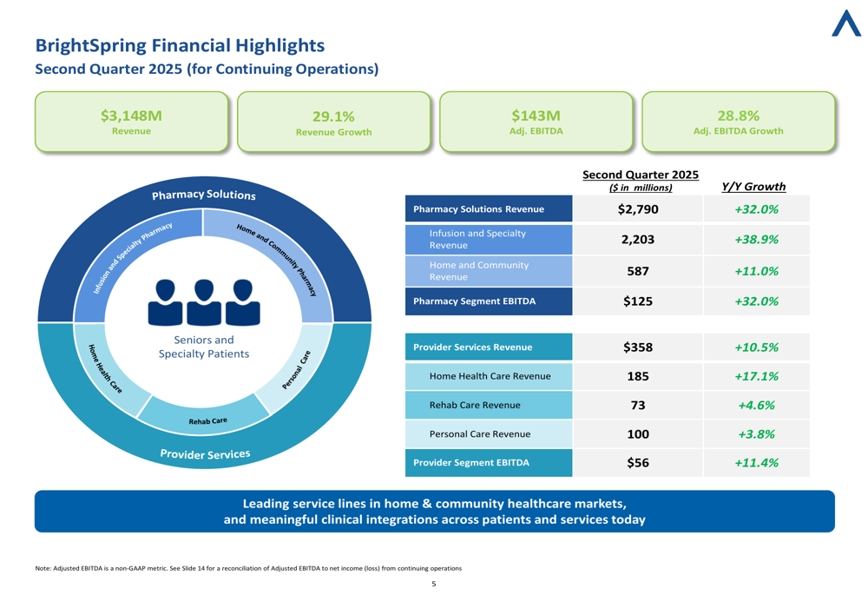Click the "Home Health Care Revenue" row label
This screenshot has width=868, height=595.
coord(490,376)
